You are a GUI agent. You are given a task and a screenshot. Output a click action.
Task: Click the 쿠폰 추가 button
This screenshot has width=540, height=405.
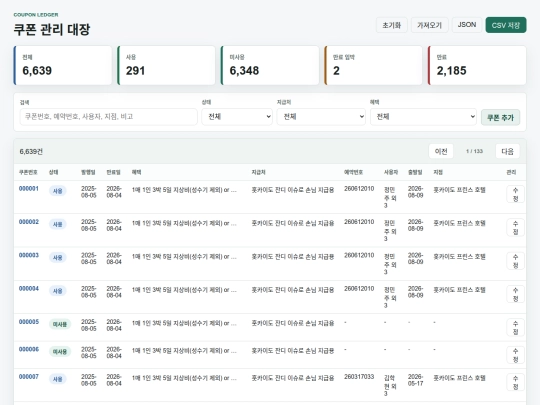500,117
